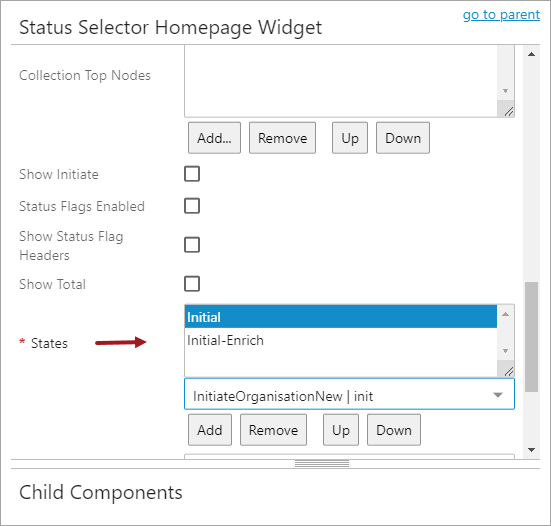Click Remove under the States list
This screenshot has height=526, width=551.
tap(273, 430)
